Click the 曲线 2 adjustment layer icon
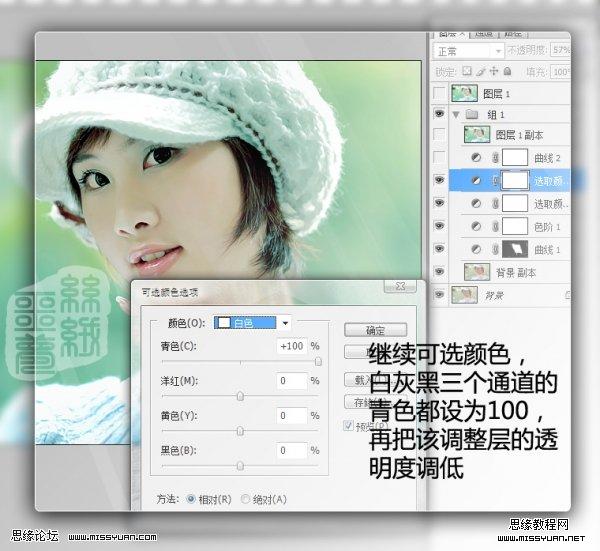600x551 pixels. click(474, 157)
